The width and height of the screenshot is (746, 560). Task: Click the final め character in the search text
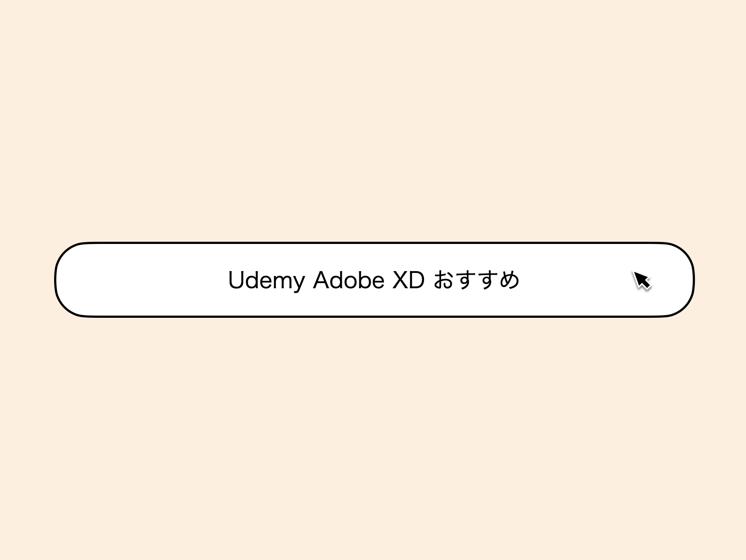509,280
